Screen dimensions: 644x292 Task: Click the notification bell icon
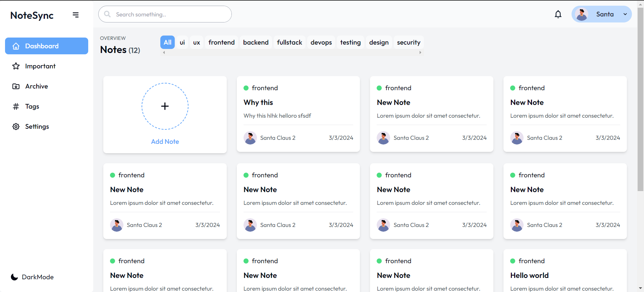(558, 14)
